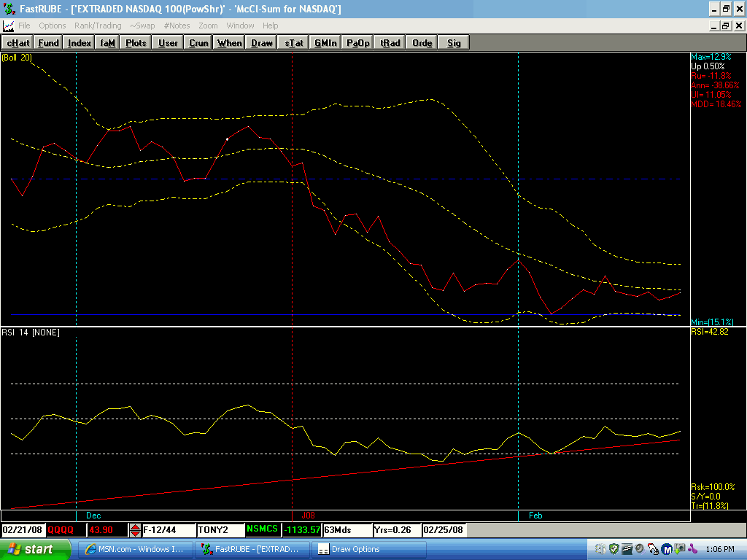
Task: Open the ~Swap menu
Action: tap(142, 26)
